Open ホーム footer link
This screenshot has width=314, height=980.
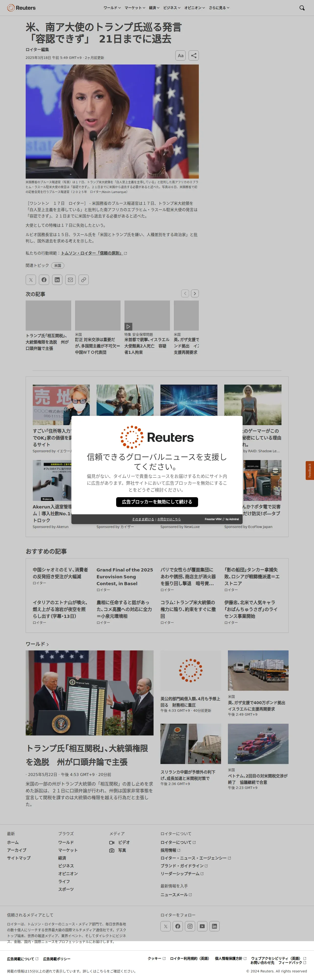(x=12, y=842)
